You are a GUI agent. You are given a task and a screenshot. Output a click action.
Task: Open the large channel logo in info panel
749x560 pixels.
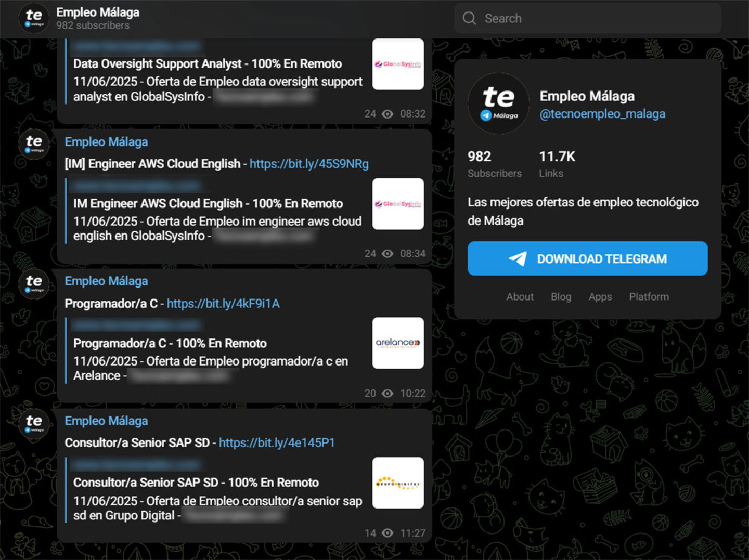pyautogui.click(x=498, y=103)
